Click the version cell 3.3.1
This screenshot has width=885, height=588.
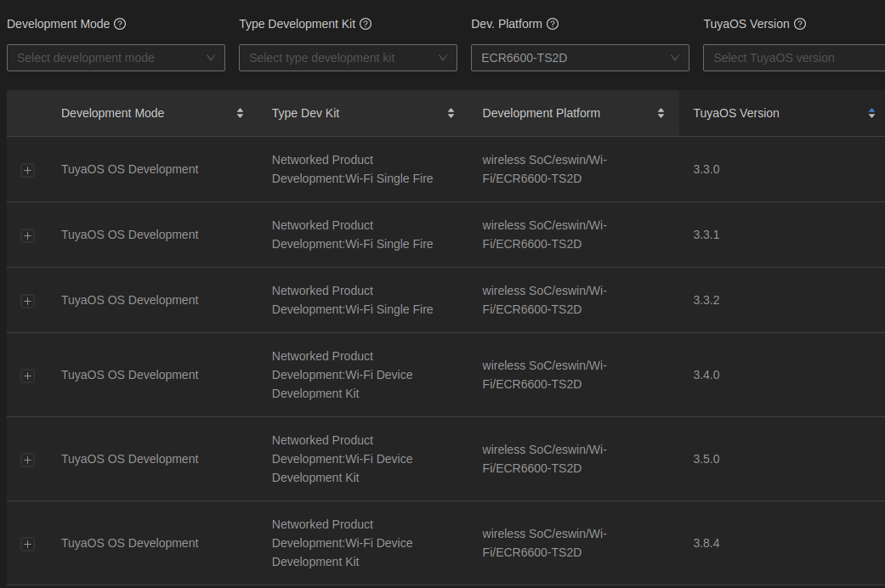click(x=706, y=235)
